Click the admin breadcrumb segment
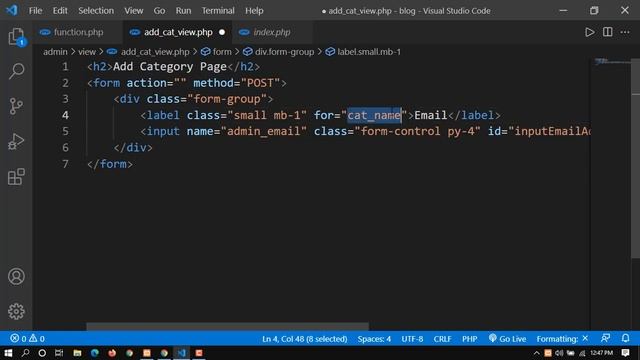Viewport: 640px width, 360px height. 55,52
